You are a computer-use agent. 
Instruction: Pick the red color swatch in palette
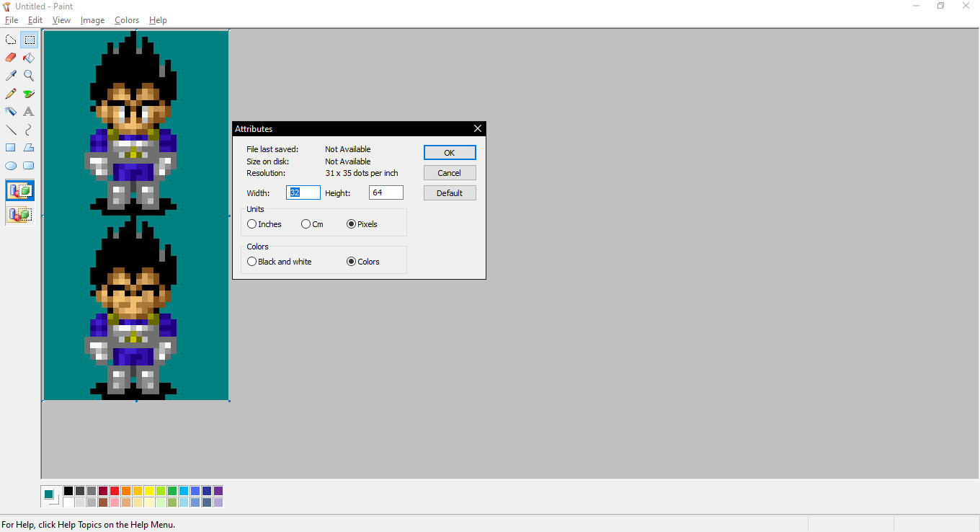(115, 491)
